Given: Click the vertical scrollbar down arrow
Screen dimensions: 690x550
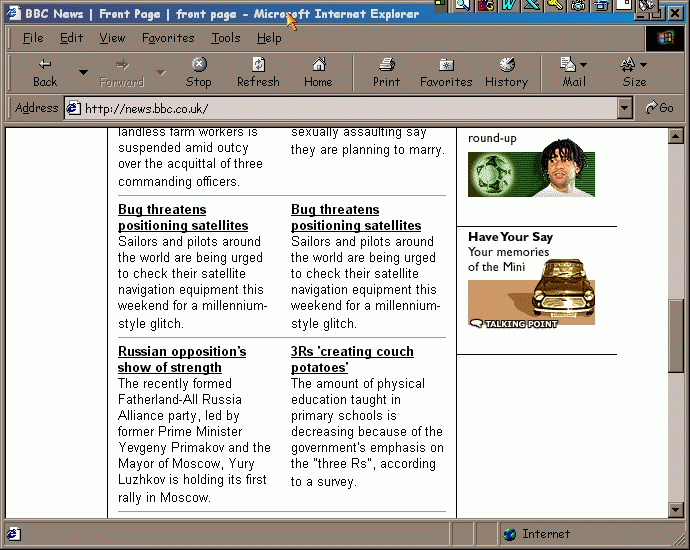Looking at the screenshot, I should (675, 510).
